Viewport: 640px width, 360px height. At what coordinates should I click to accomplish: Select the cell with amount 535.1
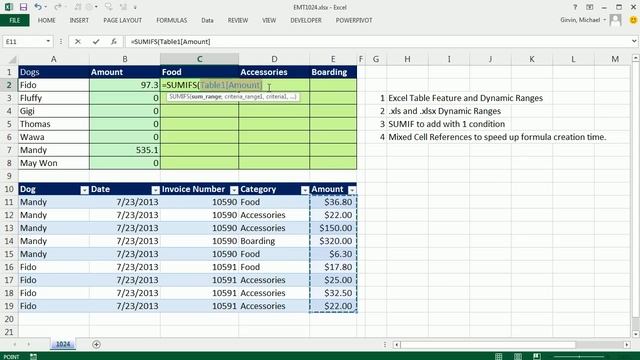tap(124, 150)
